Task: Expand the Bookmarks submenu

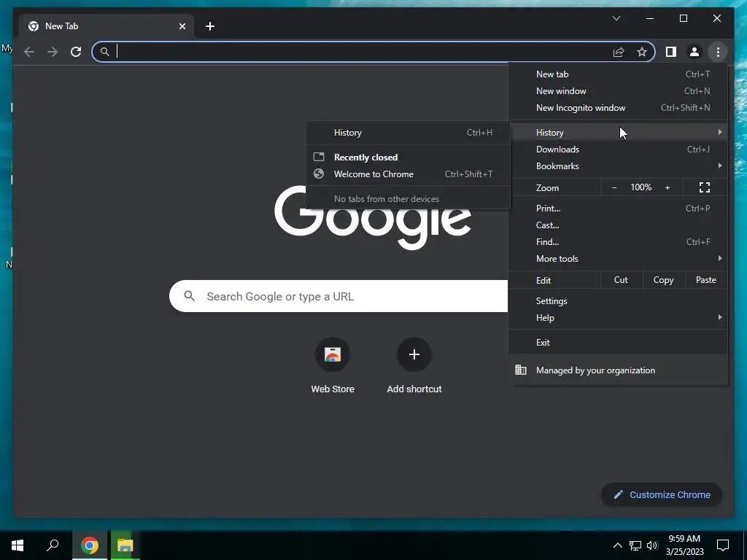Action: point(618,166)
